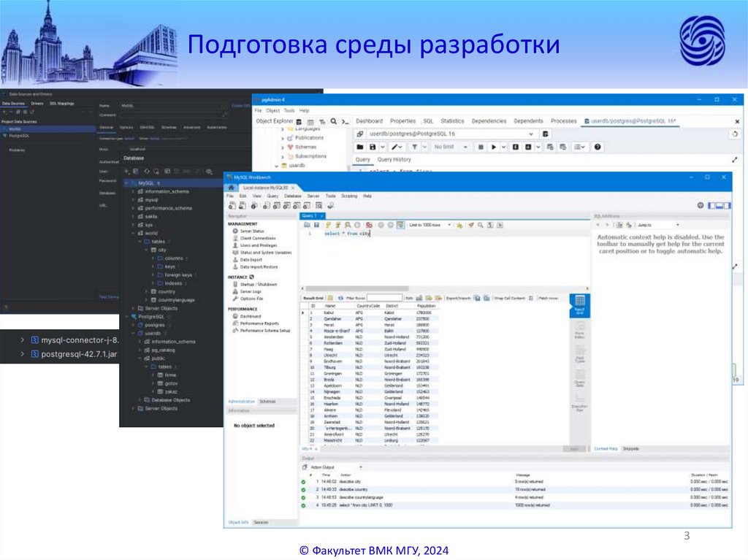This screenshot has height=560, width=748.
Task: Click the open file folder icon in pgAdmin
Action: point(360,147)
